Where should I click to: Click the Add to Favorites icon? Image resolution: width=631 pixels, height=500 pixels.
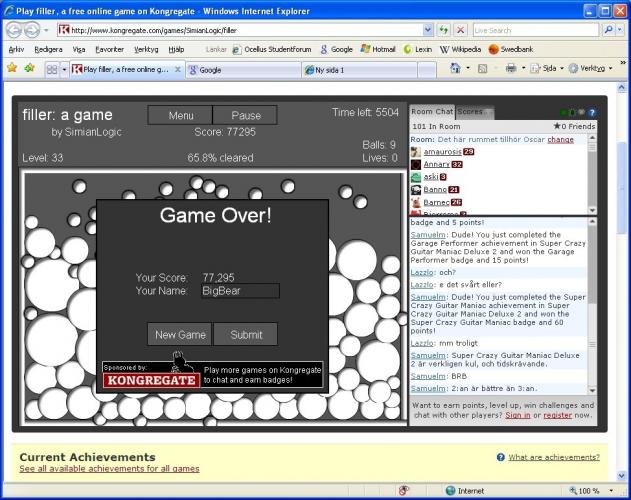tap(29, 68)
